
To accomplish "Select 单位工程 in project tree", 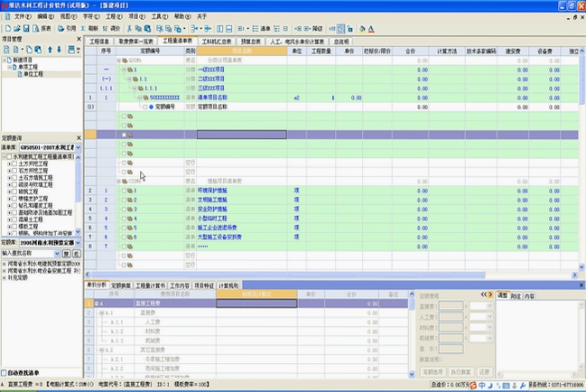I will pyautogui.click(x=33, y=74).
